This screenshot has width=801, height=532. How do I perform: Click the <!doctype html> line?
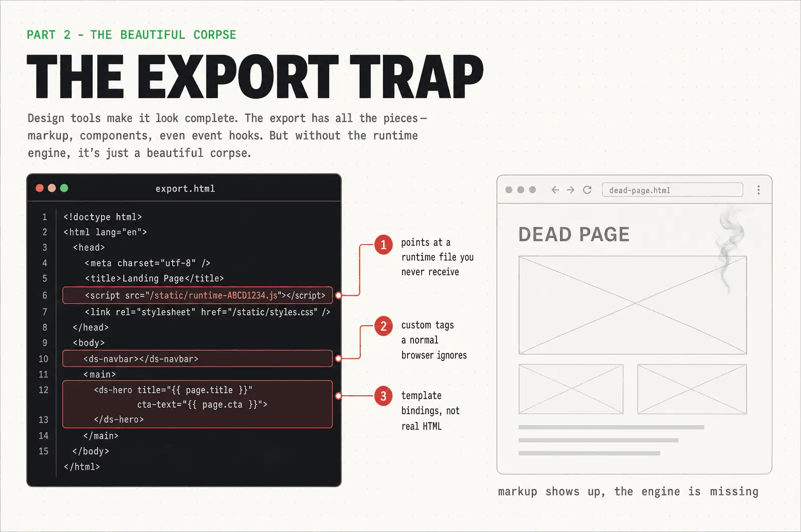pos(103,217)
